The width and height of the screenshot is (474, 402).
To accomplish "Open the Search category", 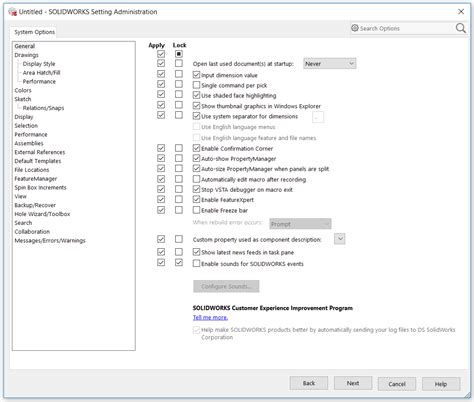I will click(23, 223).
